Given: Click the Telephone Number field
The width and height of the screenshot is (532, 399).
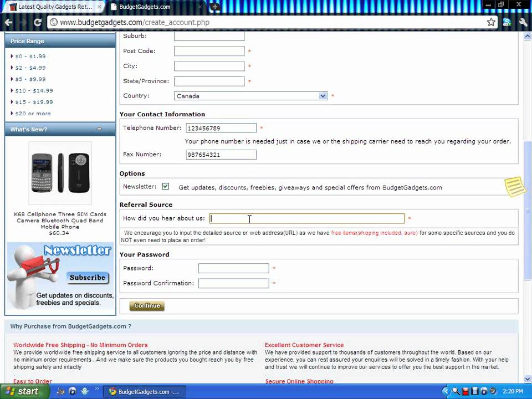Looking at the screenshot, I should (x=221, y=128).
